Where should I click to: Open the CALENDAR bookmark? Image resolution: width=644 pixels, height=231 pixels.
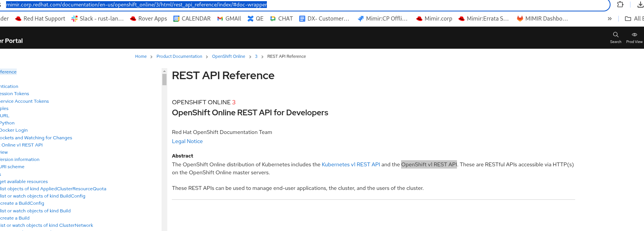[x=192, y=19]
